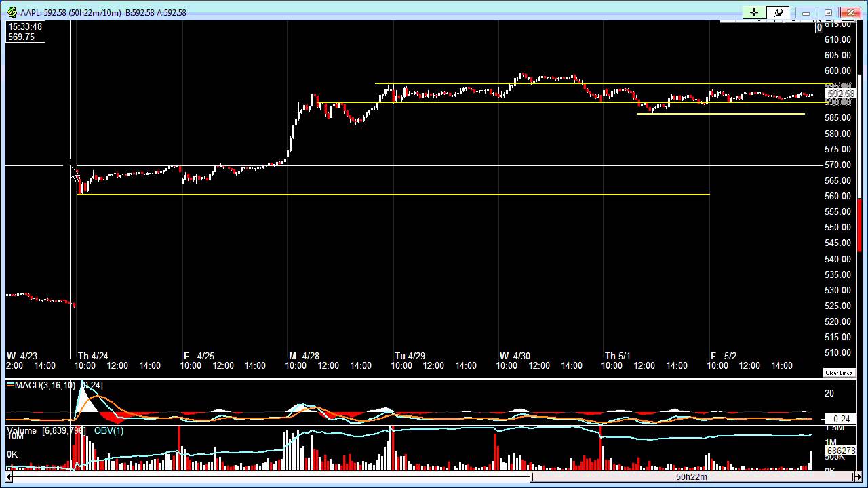Click the volume value tag 686278

tap(840, 451)
